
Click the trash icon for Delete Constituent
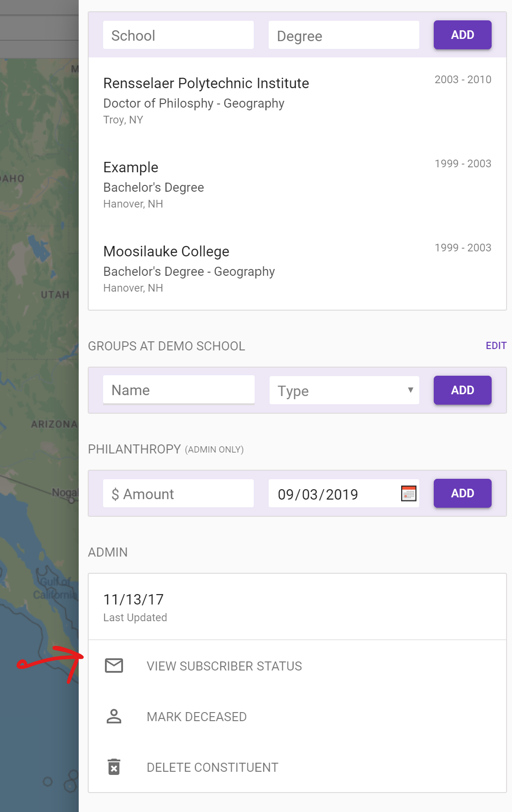tap(114, 767)
